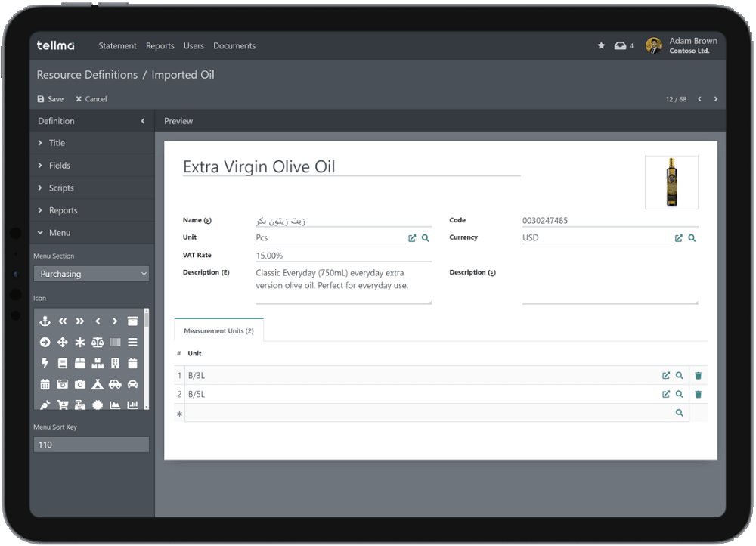
Task: Click the Save button
Action: tap(51, 99)
